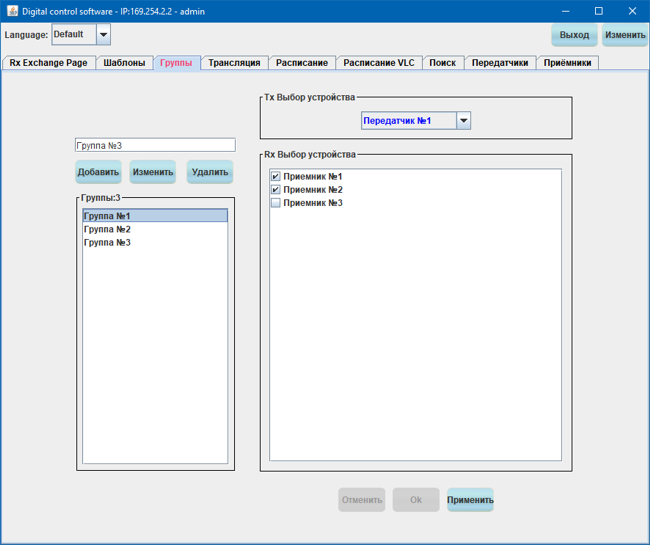Switch to the Шаблоны tab
Screen dimensions: 650x545
(125, 63)
